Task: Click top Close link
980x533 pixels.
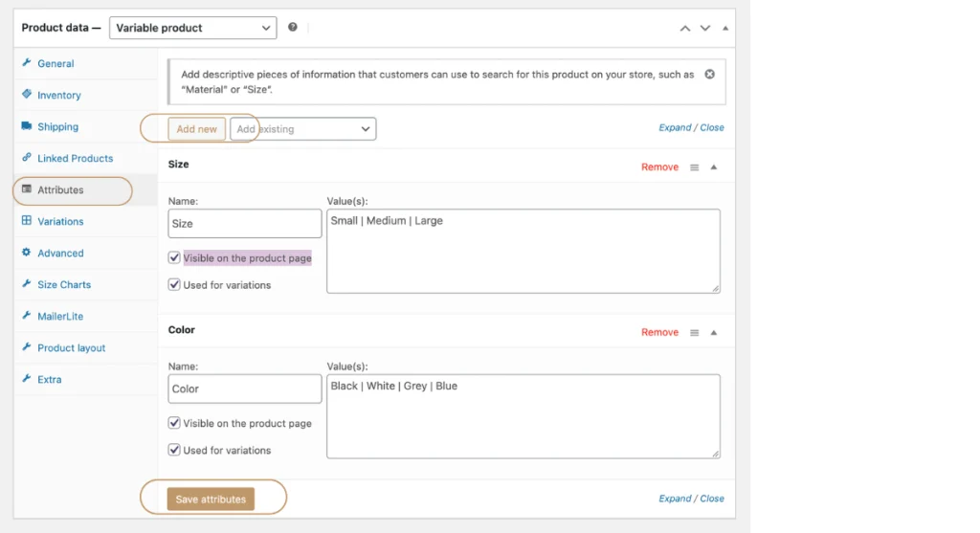Action: tap(712, 127)
